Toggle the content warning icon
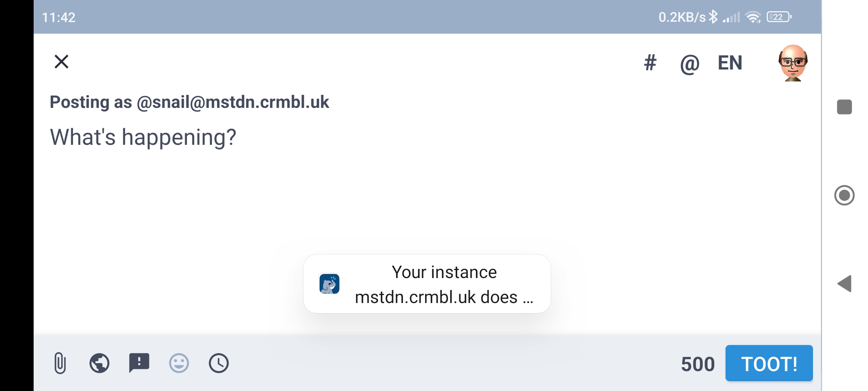Viewport: 868px width, 391px height. click(x=139, y=363)
